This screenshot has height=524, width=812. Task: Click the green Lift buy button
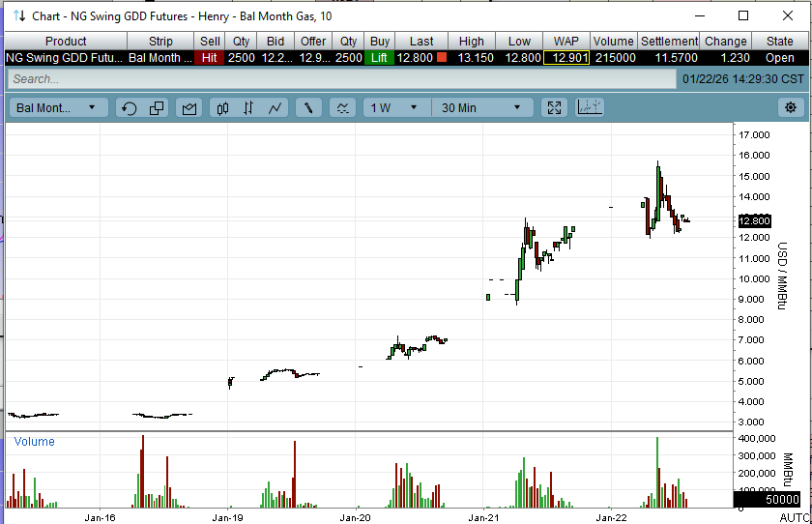click(379, 57)
